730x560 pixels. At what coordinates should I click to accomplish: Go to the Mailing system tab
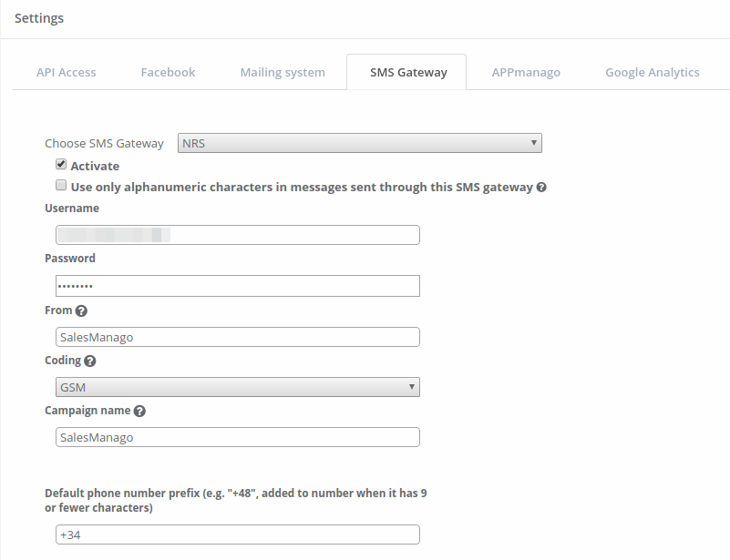tap(283, 72)
